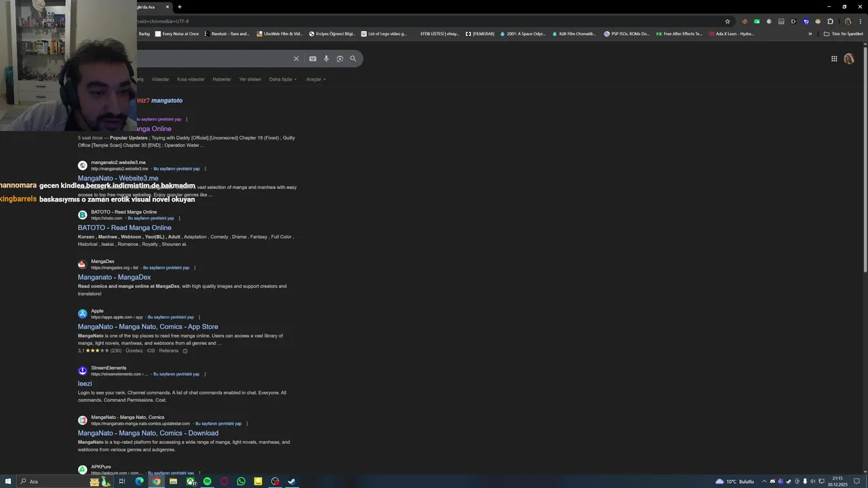Open the 'Every Noise at Once' bookmark

coord(176,34)
